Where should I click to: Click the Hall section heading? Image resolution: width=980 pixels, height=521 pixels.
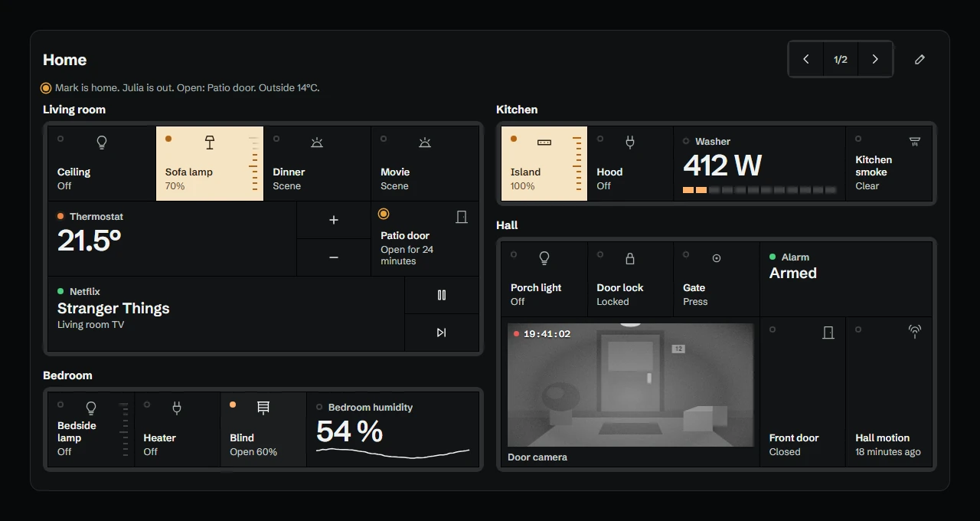(507, 225)
